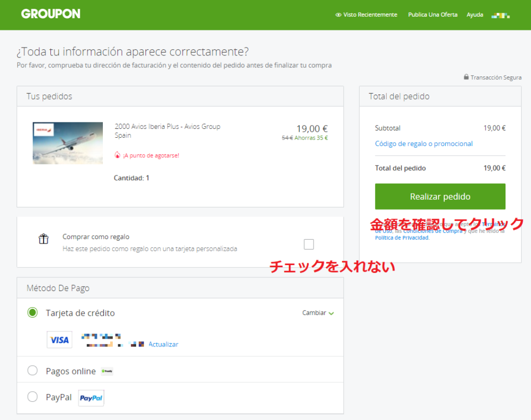Expand the Cambiar dropdown chevron
The width and height of the screenshot is (531, 420).
tap(331, 313)
